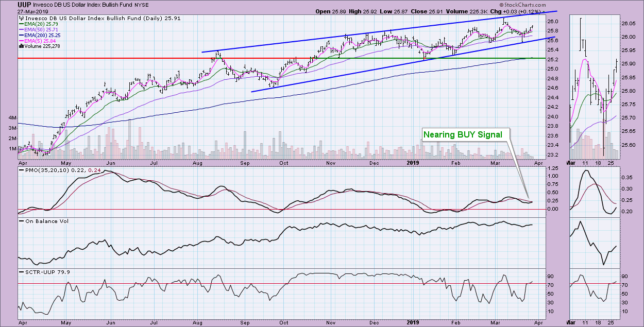Click the 25.2 price axis label

553,60
